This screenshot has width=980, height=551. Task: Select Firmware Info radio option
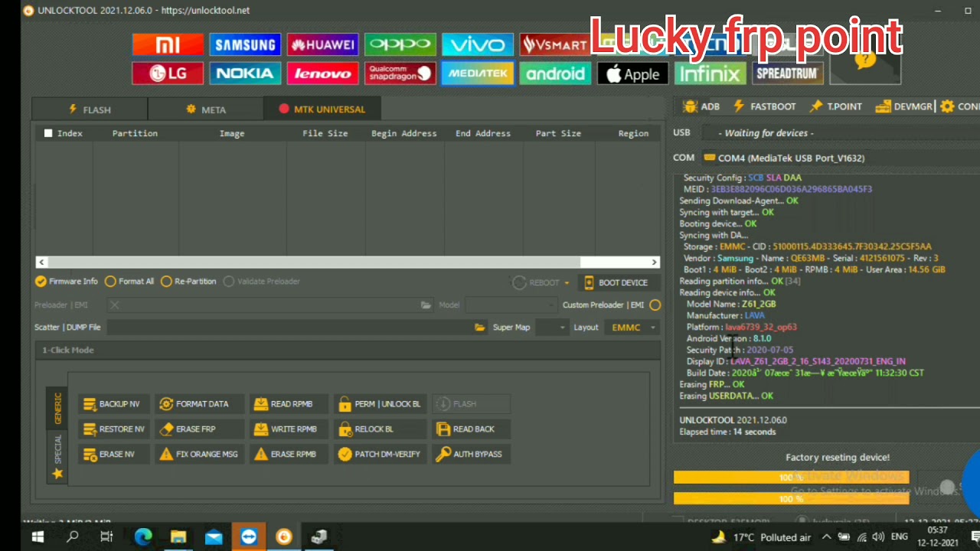coord(67,282)
